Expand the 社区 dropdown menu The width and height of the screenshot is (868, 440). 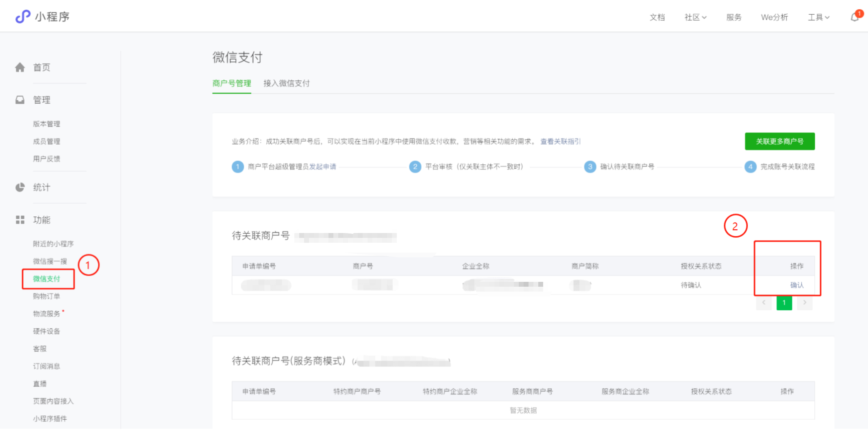[695, 17]
